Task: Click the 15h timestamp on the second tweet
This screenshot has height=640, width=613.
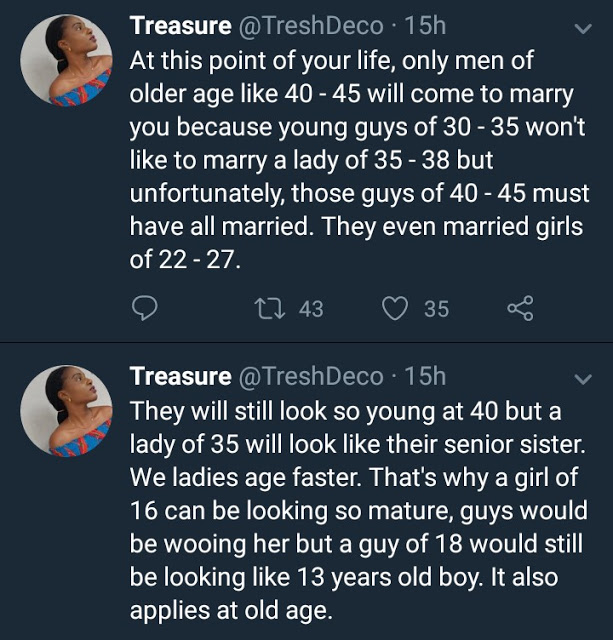Action: coord(425,377)
